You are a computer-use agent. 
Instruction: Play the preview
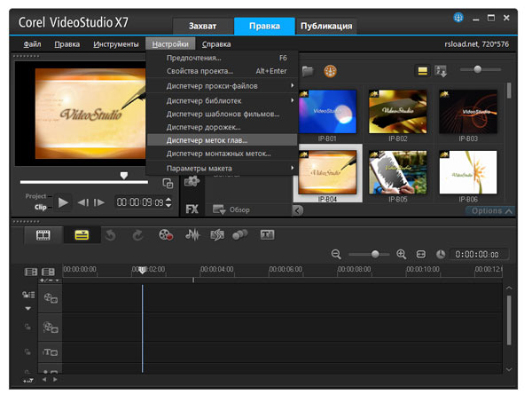tap(63, 202)
